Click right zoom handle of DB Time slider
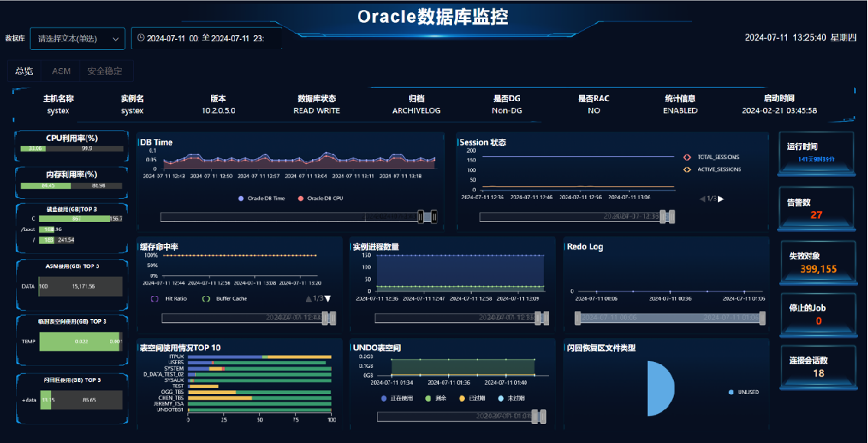Image resolution: width=868 pixels, height=443 pixels. point(434,217)
